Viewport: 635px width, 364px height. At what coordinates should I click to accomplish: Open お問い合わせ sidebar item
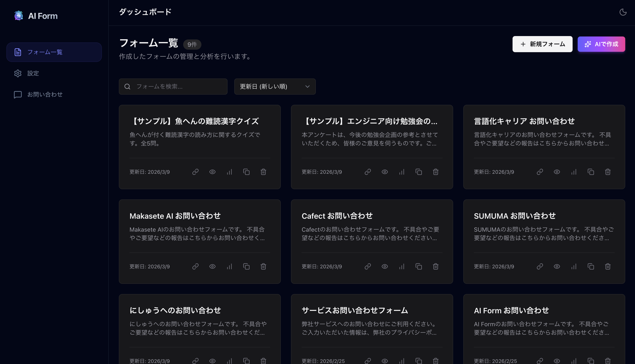point(45,95)
